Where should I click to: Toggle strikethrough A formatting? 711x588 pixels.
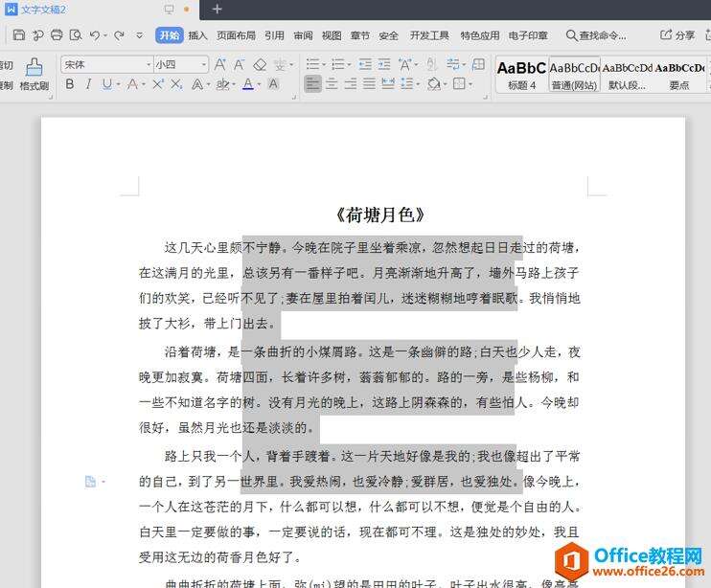[132, 84]
